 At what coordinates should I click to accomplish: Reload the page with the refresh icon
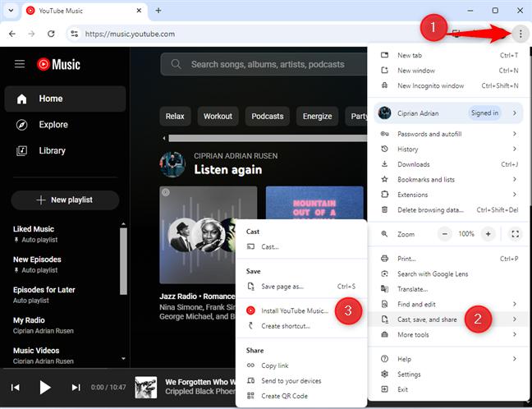coord(51,34)
